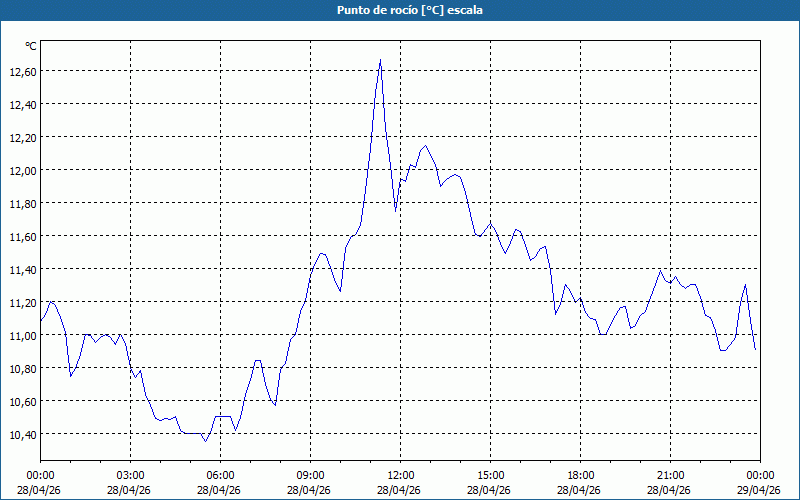
Task: Click the 12,00 y-axis value
Action: (22, 170)
